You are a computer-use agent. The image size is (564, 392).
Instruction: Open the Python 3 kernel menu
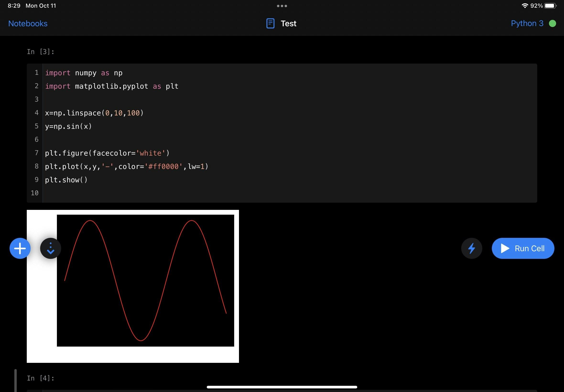point(527,23)
